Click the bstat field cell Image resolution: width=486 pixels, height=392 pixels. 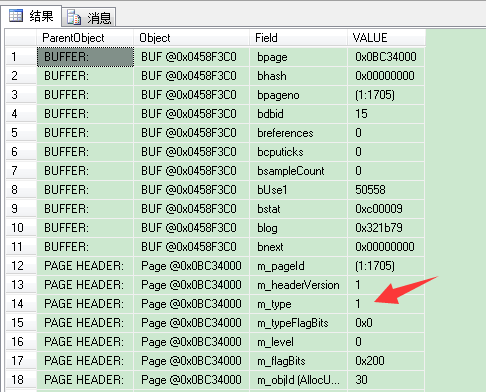point(298,209)
